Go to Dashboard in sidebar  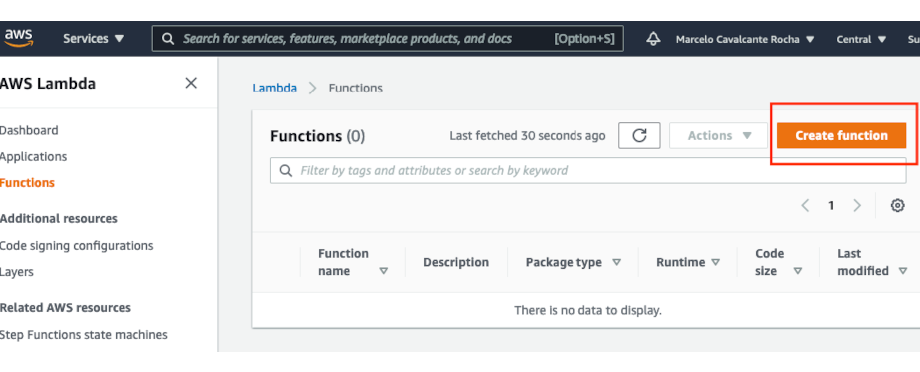click(x=29, y=130)
